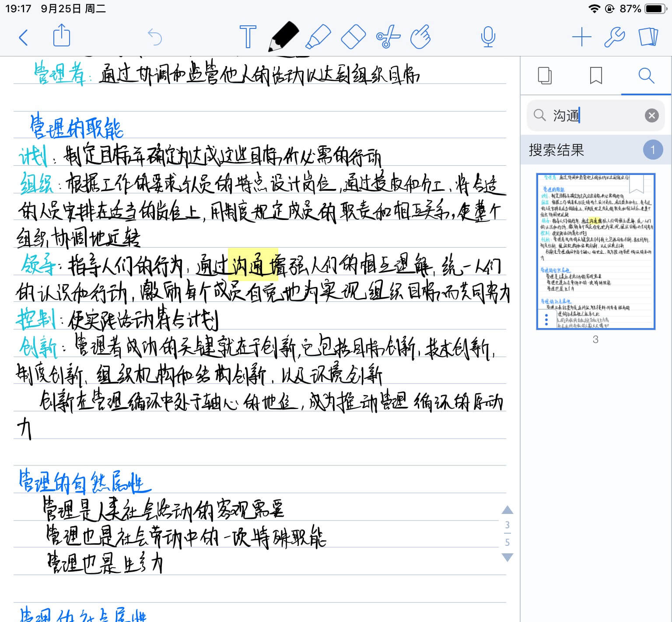Toggle the page sidebar panel

click(648, 37)
